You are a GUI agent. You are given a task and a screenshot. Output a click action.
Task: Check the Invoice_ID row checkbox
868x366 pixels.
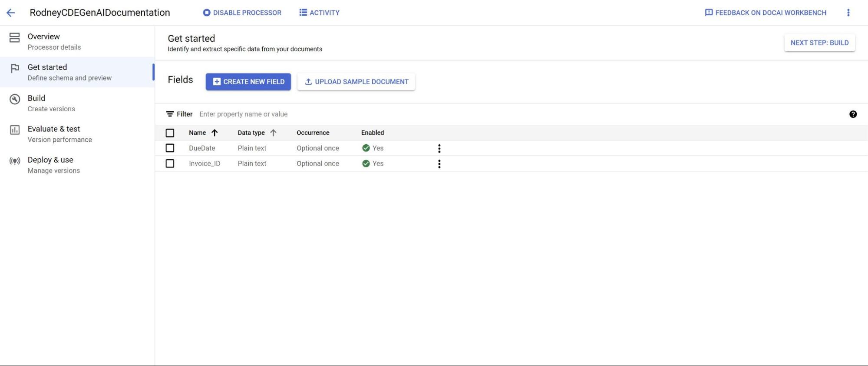tap(170, 163)
